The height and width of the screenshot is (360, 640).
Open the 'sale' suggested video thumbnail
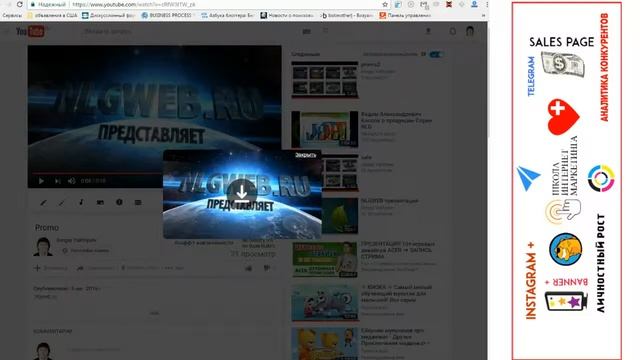click(340, 173)
